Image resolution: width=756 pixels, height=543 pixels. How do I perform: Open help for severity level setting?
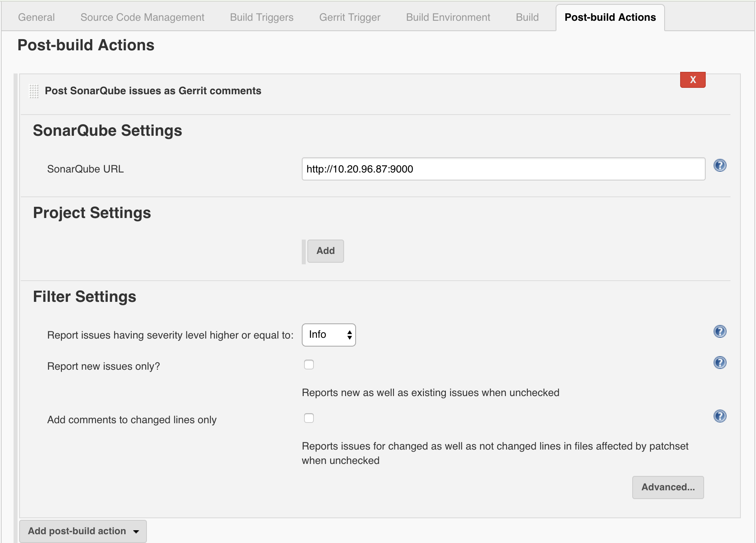[720, 331]
